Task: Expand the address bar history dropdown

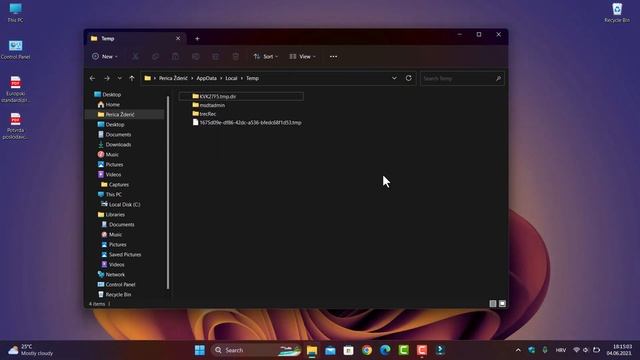Action: (x=394, y=78)
